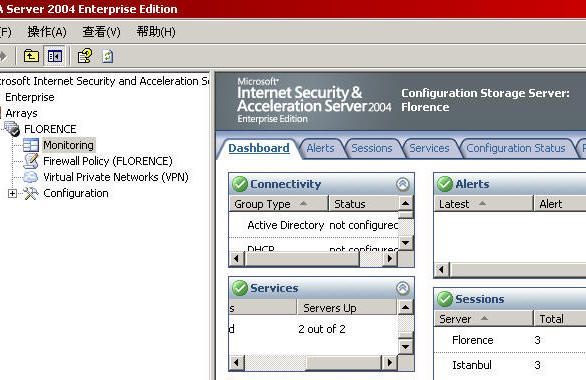Select the FLORENCE array tree item

(x=50, y=129)
